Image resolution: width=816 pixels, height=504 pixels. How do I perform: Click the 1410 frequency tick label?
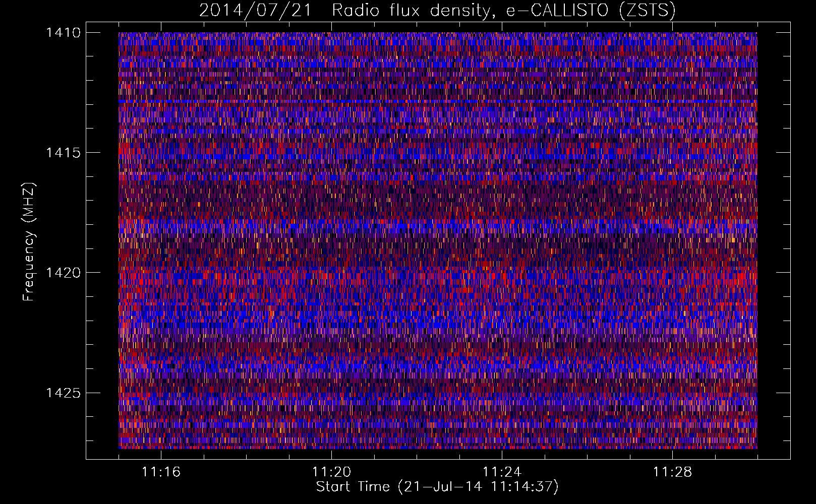(x=63, y=32)
